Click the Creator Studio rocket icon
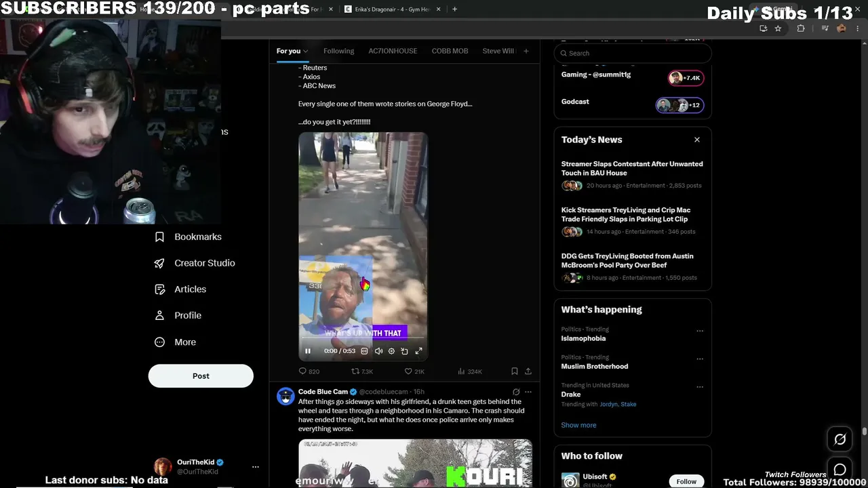868x488 pixels. click(160, 263)
